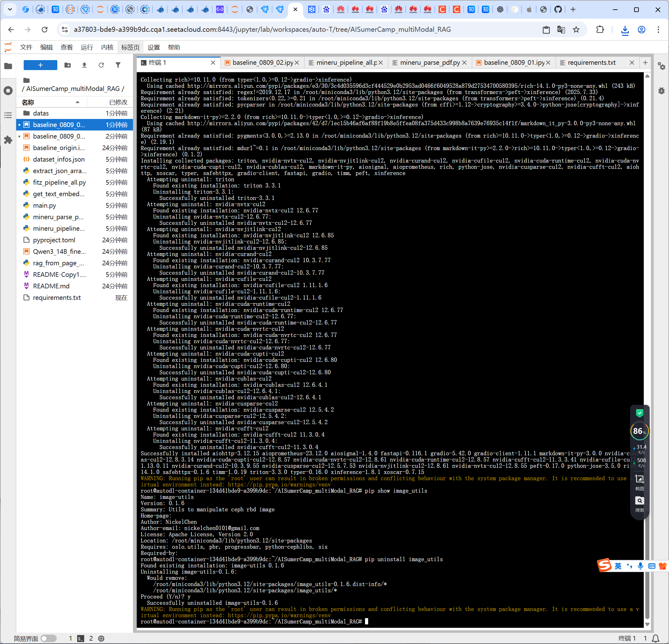
Task: Open the property inspector gears icon
Action: (x=662, y=66)
